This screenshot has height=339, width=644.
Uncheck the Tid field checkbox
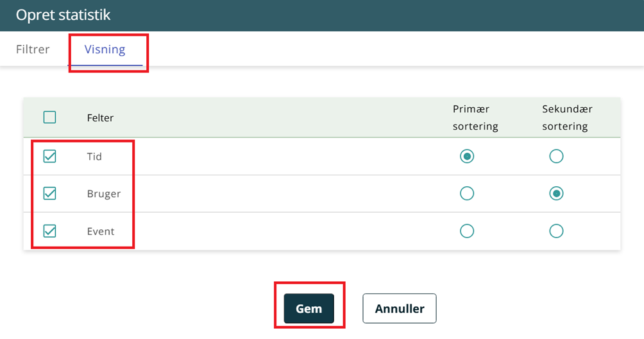point(49,156)
